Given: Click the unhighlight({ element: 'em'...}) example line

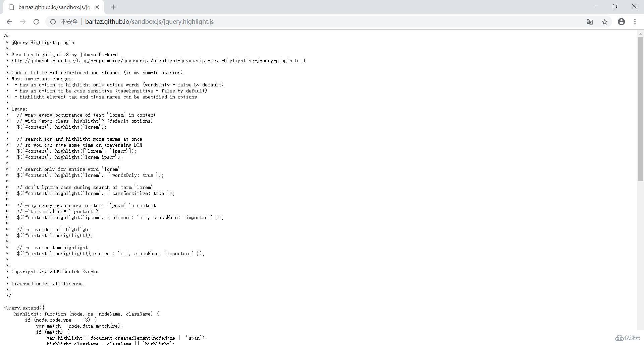Looking at the screenshot, I should pyautogui.click(x=111, y=254).
